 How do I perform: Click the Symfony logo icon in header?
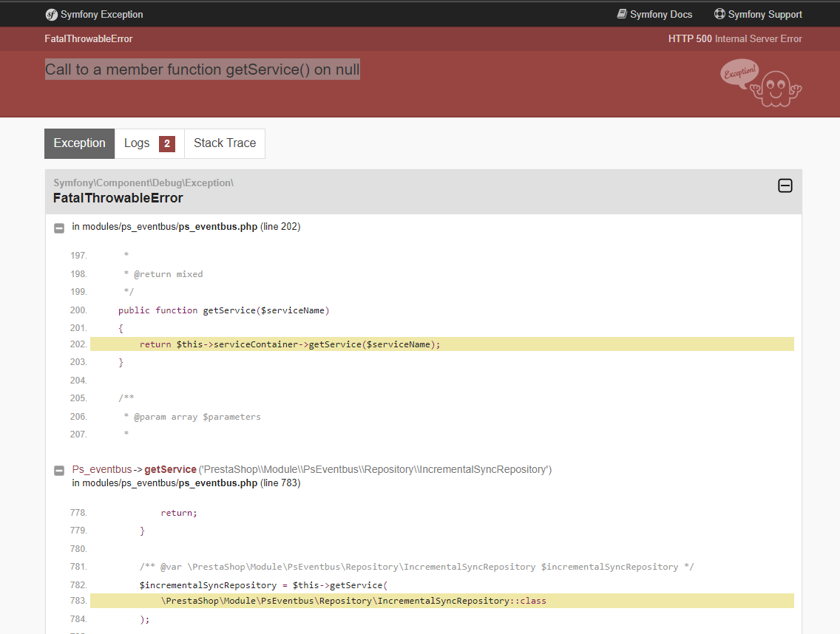52,15
